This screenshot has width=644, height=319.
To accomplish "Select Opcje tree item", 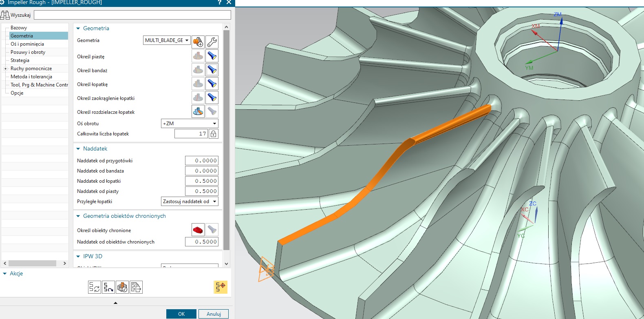I will click(17, 93).
